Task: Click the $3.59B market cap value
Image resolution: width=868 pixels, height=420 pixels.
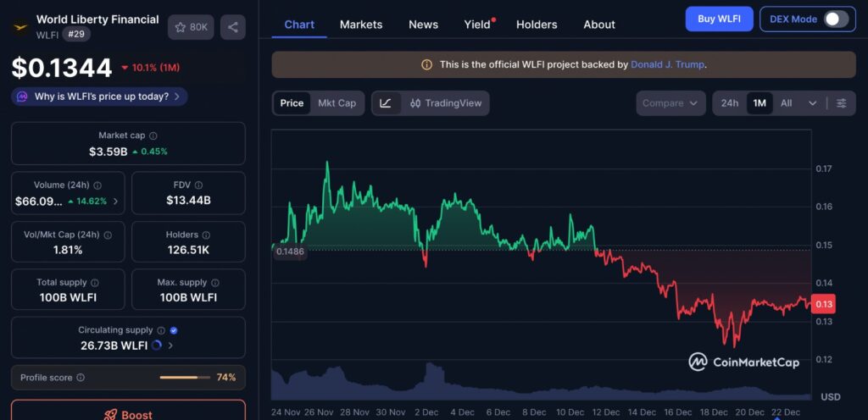Action: pos(108,152)
